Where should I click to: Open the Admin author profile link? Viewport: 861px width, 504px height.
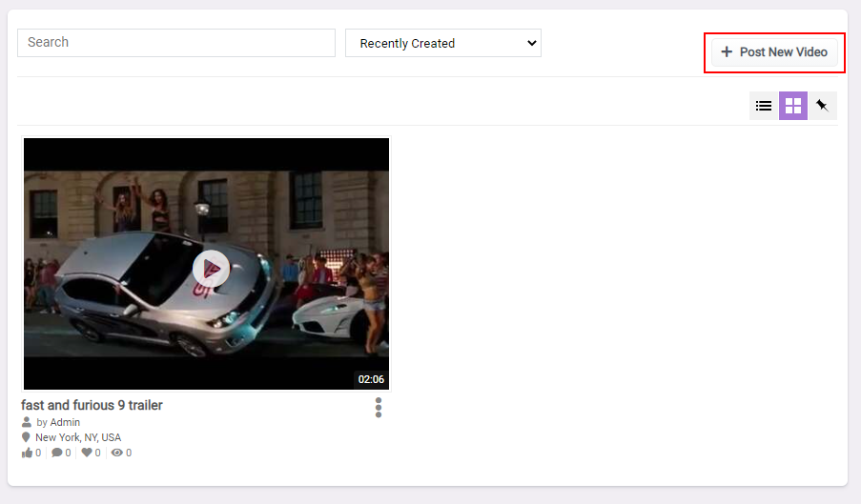(x=65, y=422)
